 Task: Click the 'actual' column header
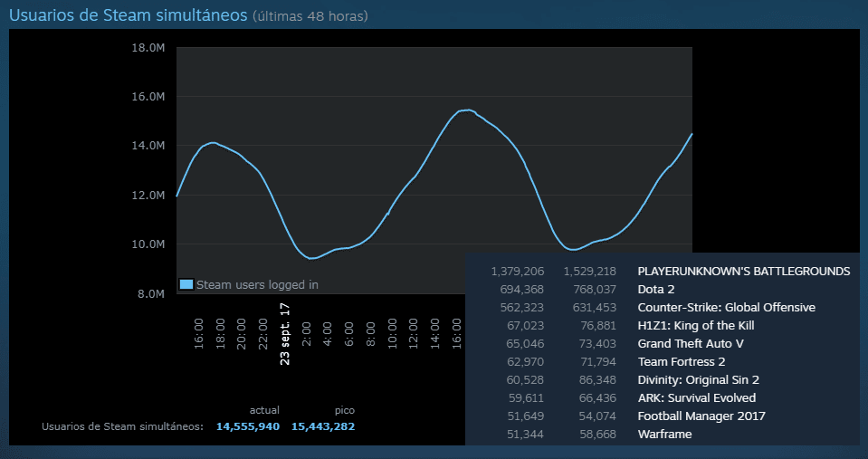pyautogui.click(x=264, y=410)
